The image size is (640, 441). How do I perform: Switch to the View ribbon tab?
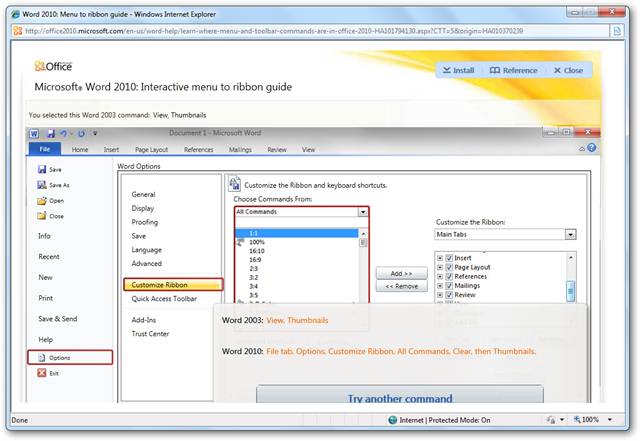308,150
